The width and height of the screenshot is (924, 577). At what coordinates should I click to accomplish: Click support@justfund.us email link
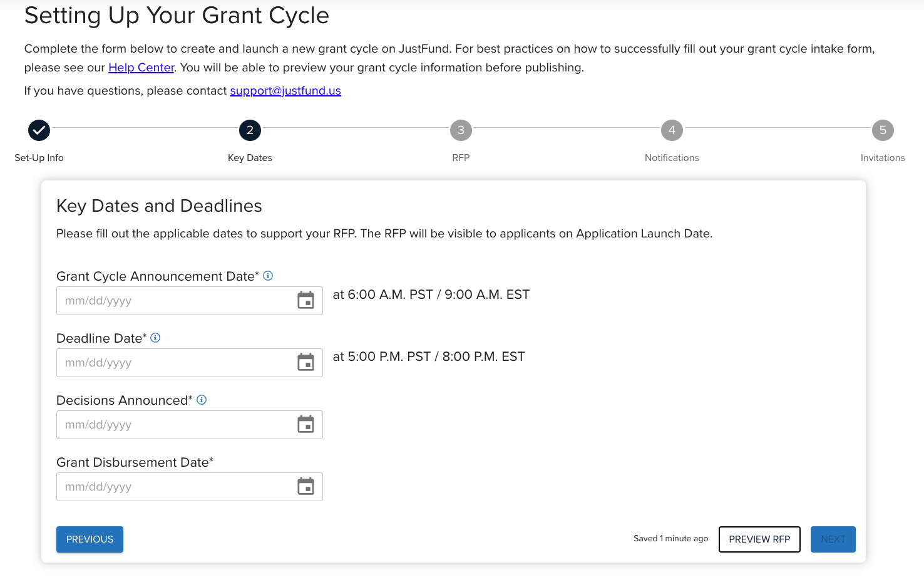click(285, 91)
